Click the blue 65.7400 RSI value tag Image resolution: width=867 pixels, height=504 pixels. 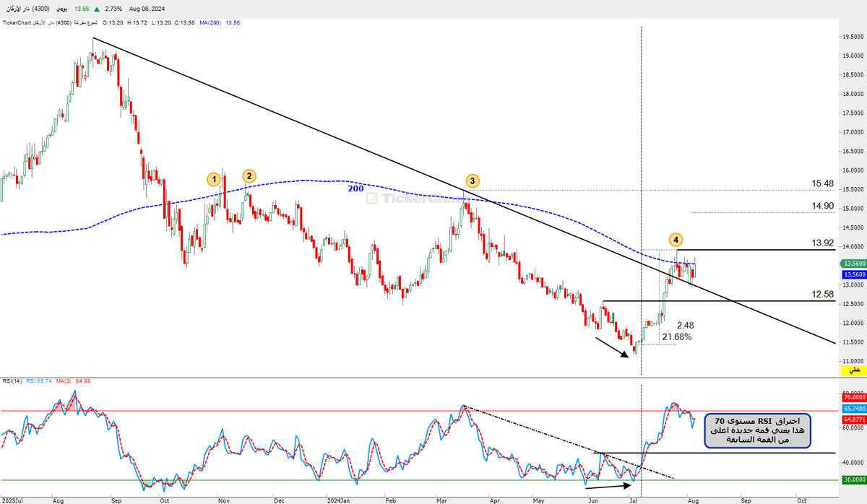tap(853, 409)
